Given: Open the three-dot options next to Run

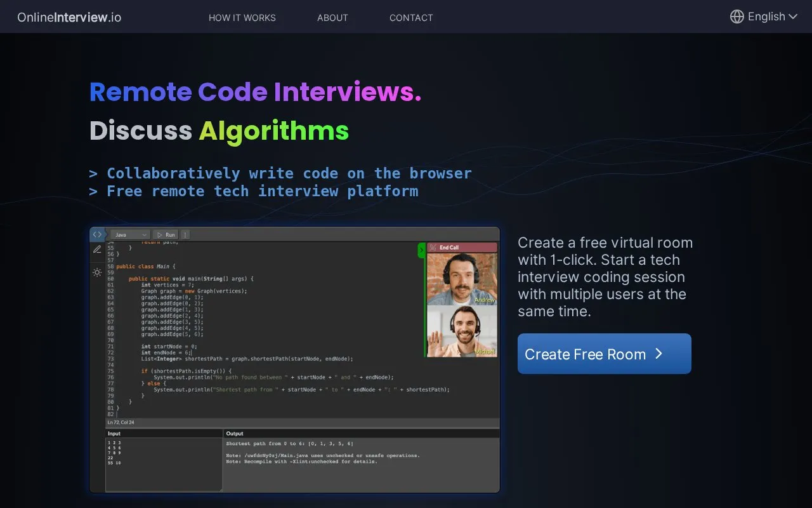Looking at the screenshot, I should click(185, 234).
